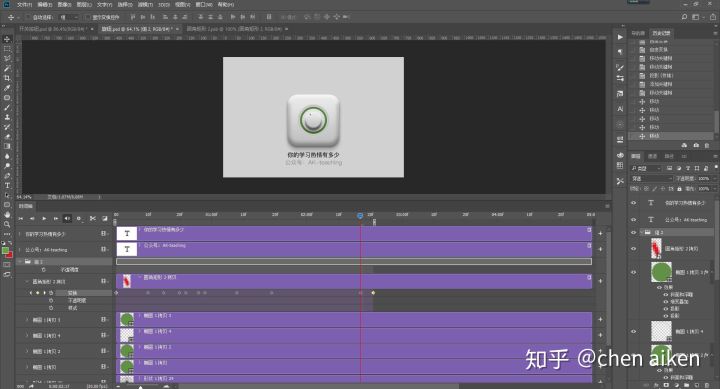Screen dimensions: 720x389
Task: Play the timeline animation
Action: point(44,219)
